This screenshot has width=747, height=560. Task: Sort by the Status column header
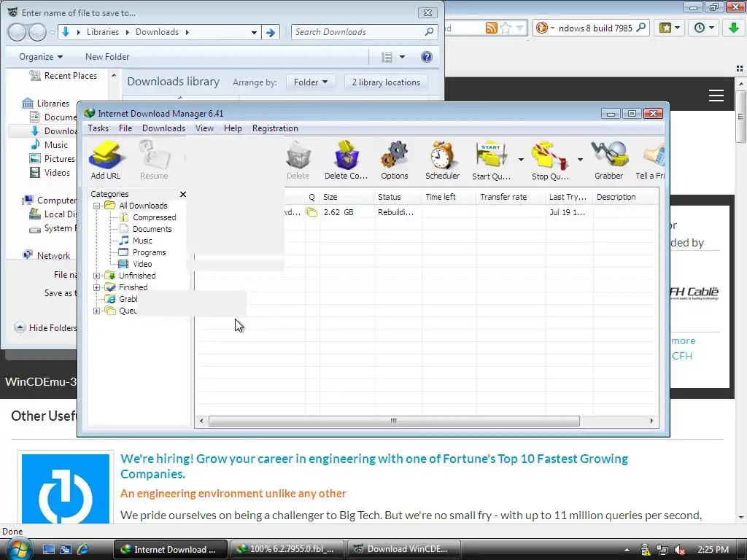[398, 197]
